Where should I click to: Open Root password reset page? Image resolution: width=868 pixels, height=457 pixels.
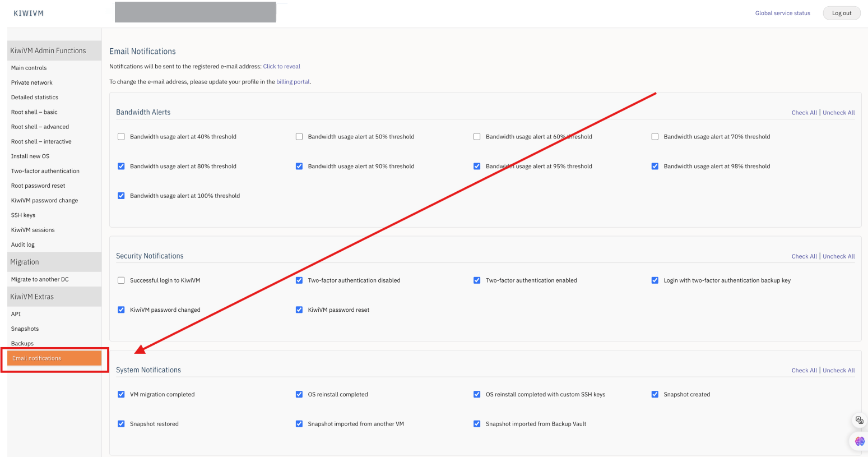point(38,186)
